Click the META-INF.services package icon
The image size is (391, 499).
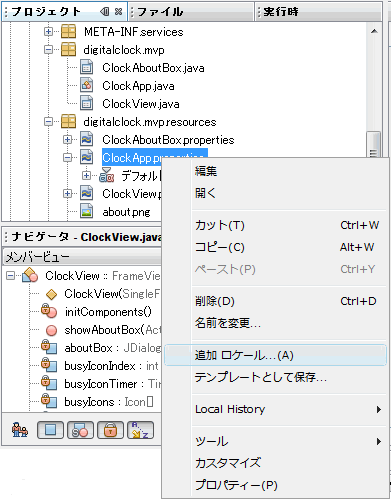point(68,32)
